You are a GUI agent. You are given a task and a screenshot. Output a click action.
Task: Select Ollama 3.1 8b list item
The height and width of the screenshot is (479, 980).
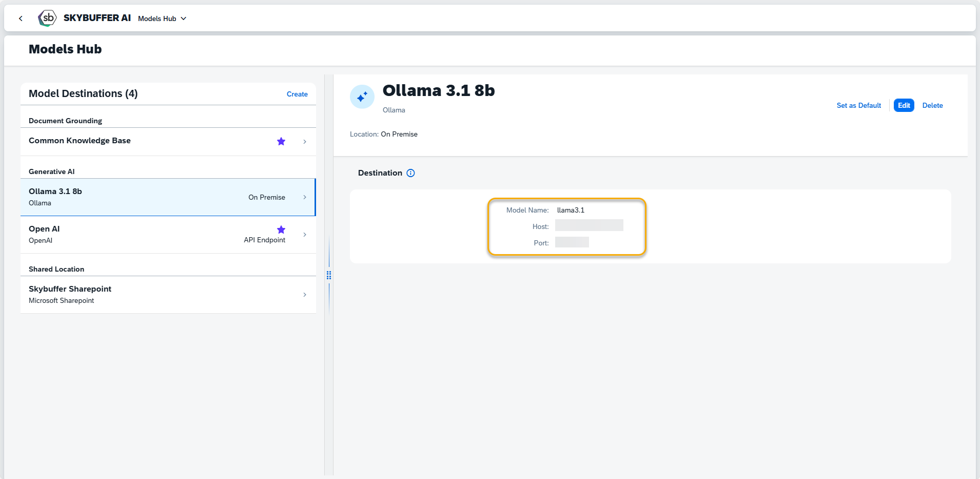point(168,197)
